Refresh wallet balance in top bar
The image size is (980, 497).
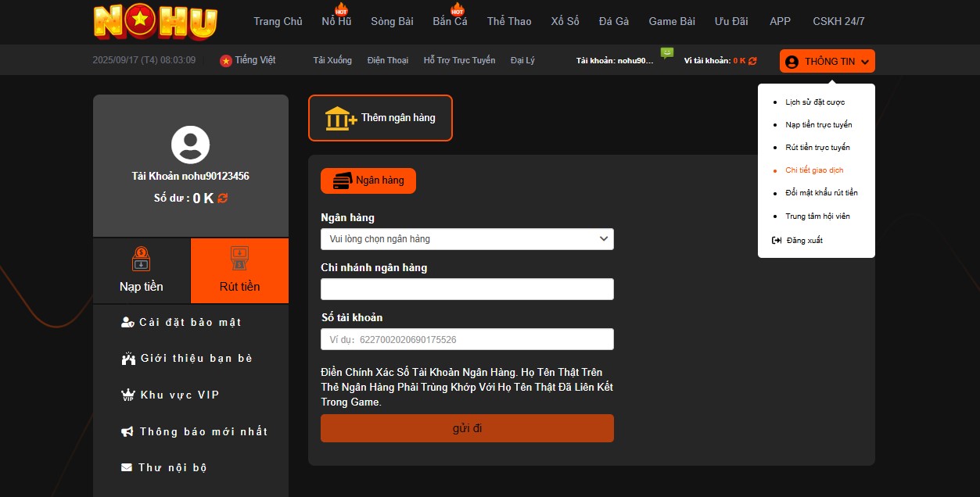(752, 61)
